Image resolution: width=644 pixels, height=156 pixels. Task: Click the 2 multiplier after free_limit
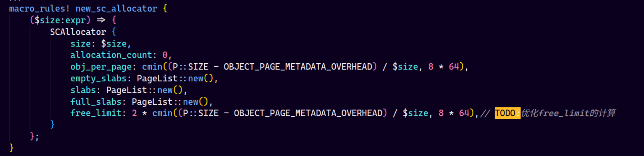[134, 113]
